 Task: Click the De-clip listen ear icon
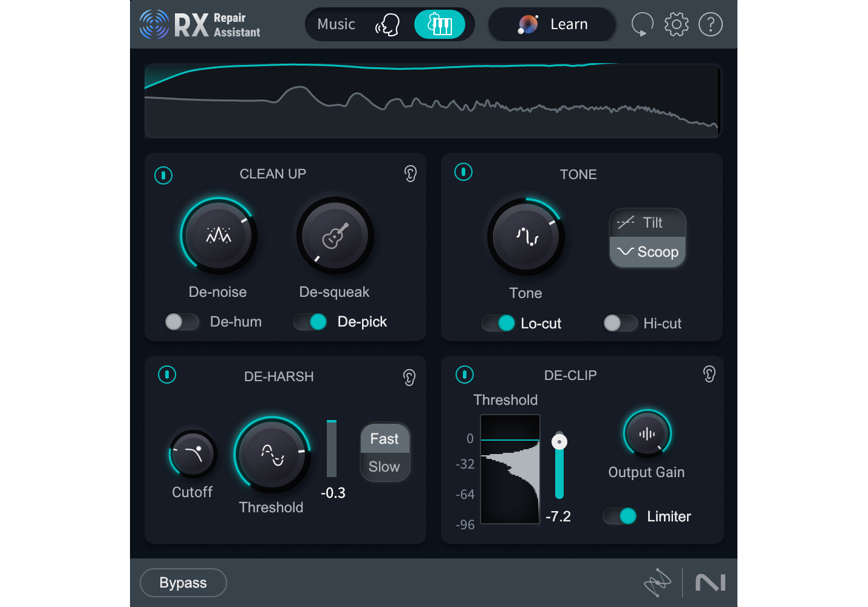click(x=709, y=374)
